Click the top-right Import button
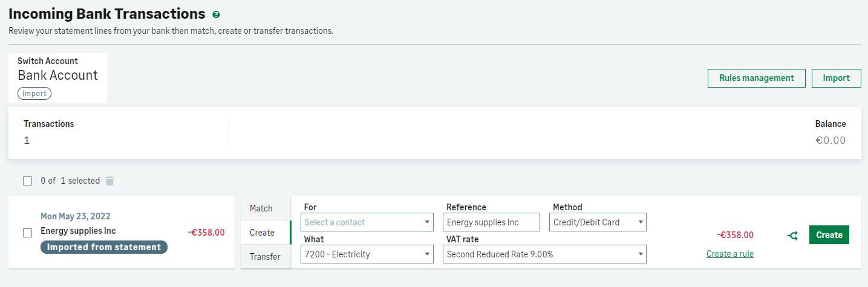Image resolution: width=868 pixels, height=287 pixels. click(836, 78)
